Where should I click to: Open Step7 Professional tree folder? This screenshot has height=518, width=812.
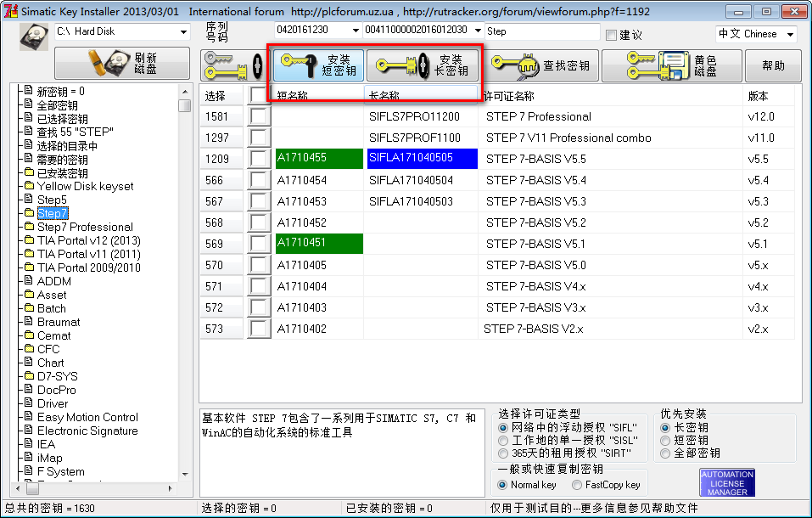coord(85,227)
